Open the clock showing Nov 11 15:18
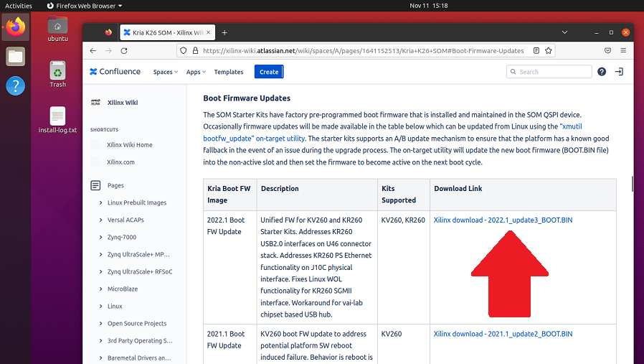Image resolution: width=644 pixels, height=364 pixels. point(428,6)
